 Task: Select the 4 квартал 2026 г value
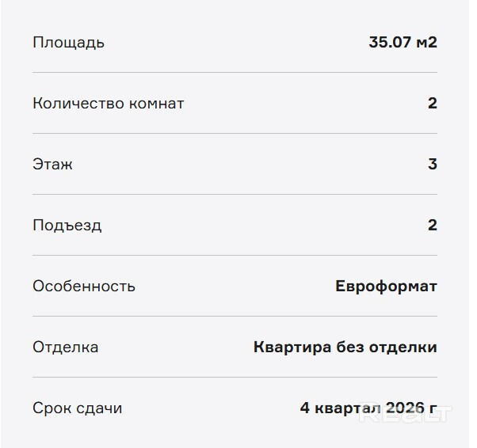pyautogui.click(x=368, y=408)
